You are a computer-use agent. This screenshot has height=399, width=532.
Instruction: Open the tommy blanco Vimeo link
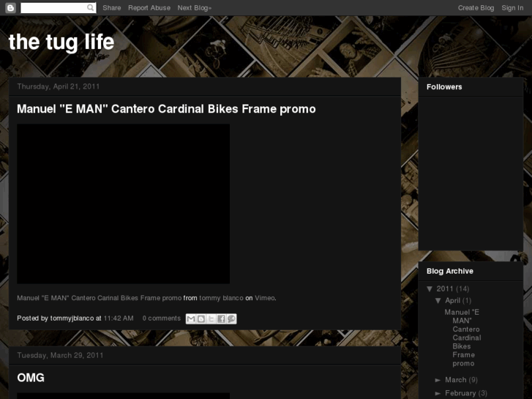(221, 298)
